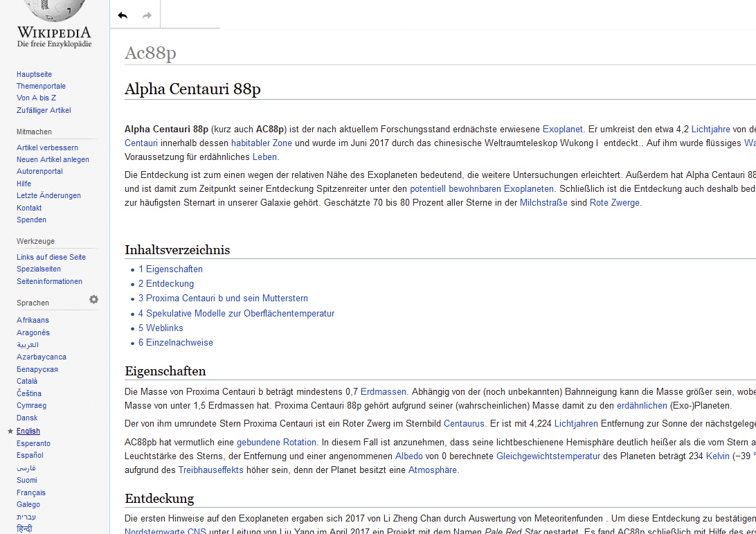Switch language to Français
756x534 pixels.
pos(31,492)
